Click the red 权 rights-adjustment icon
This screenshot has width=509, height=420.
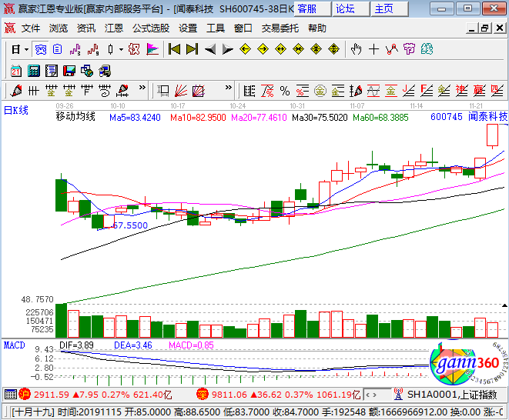tap(134, 49)
